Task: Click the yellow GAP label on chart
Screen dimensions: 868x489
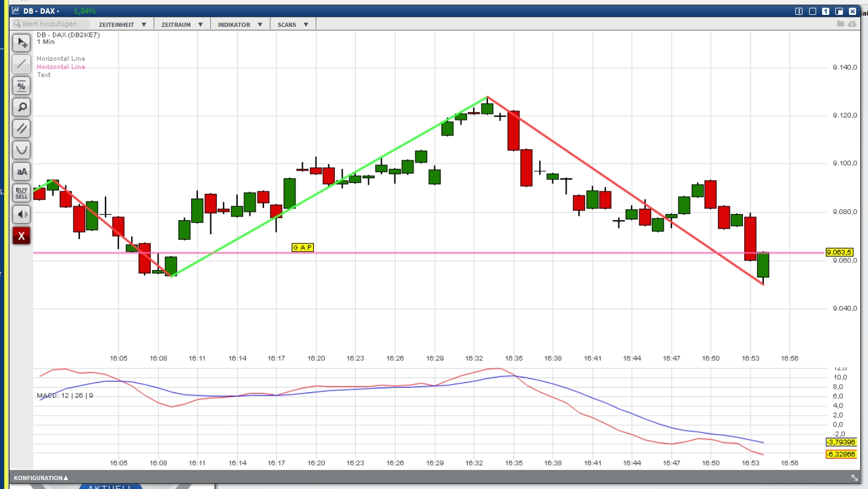Action: [x=302, y=247]
